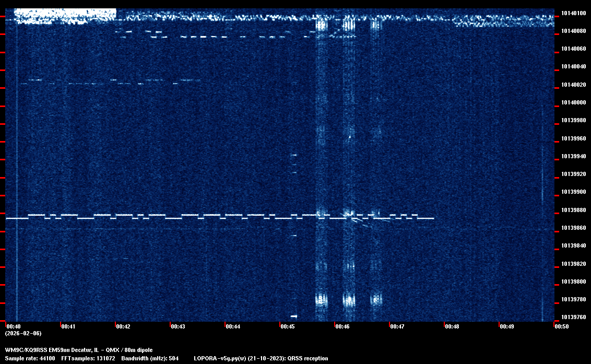Click the 00:40 time marker

click(14, 326)
